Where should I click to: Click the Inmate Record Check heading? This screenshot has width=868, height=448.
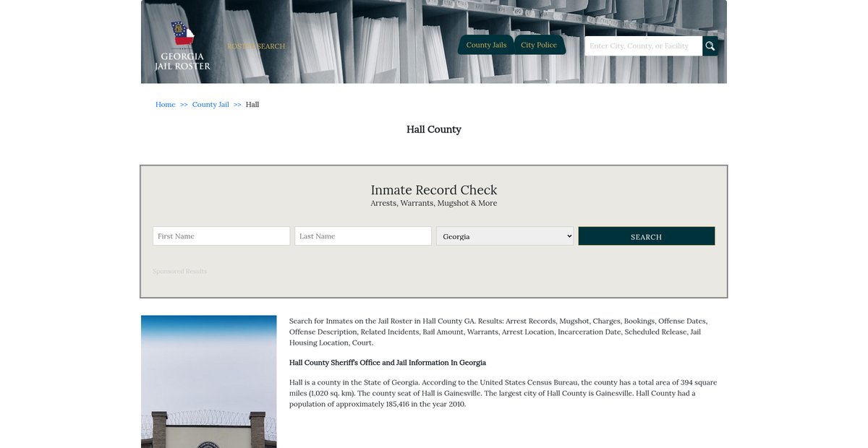[x=434, y=190]
